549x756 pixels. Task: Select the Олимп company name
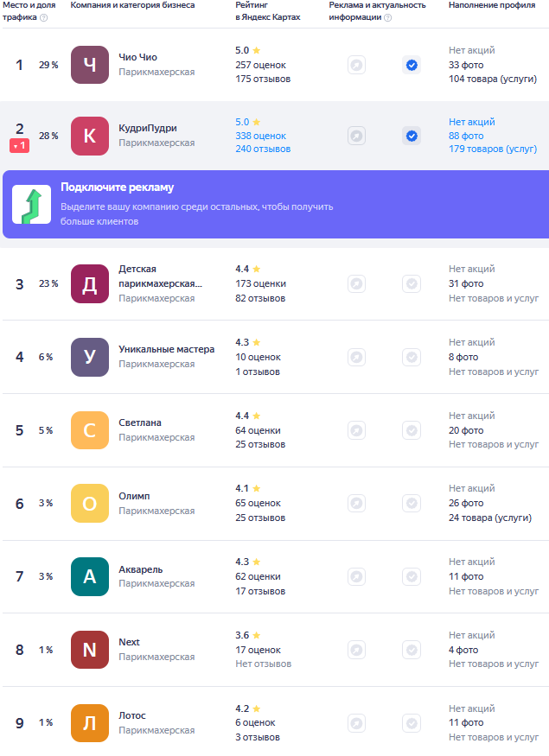click(x=134, y=496)
